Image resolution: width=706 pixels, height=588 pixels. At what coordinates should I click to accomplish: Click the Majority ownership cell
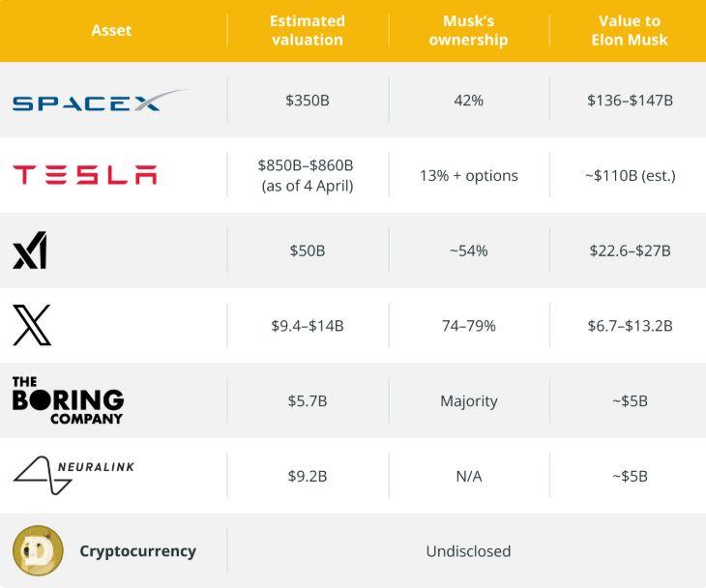(468, 400)
